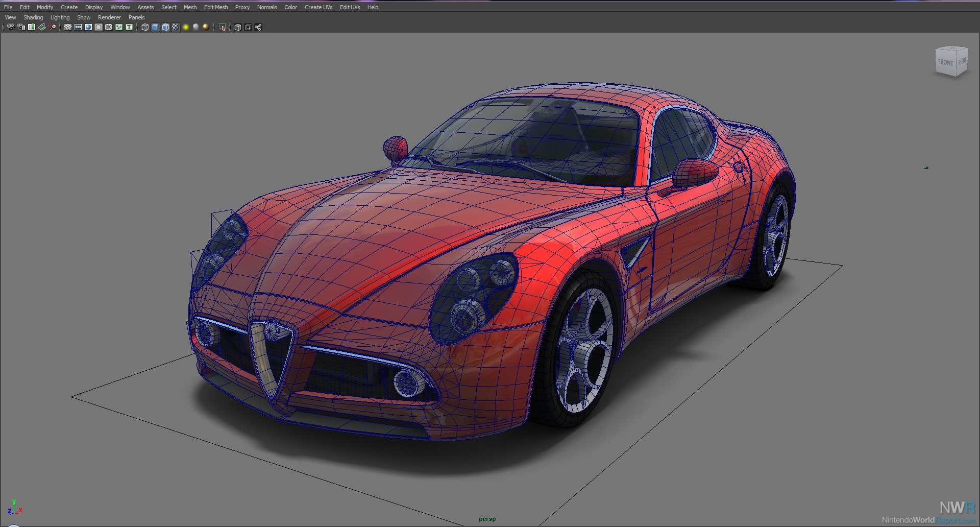This screenshot has height=527, width=980.
Task: Open the Edit Mesh menu
Action: click(216, 7)
